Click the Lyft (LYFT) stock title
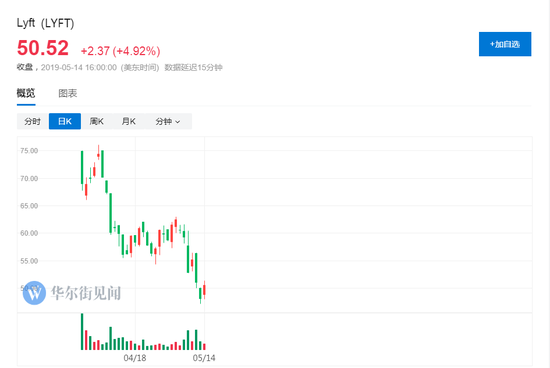 click(45, 23)
